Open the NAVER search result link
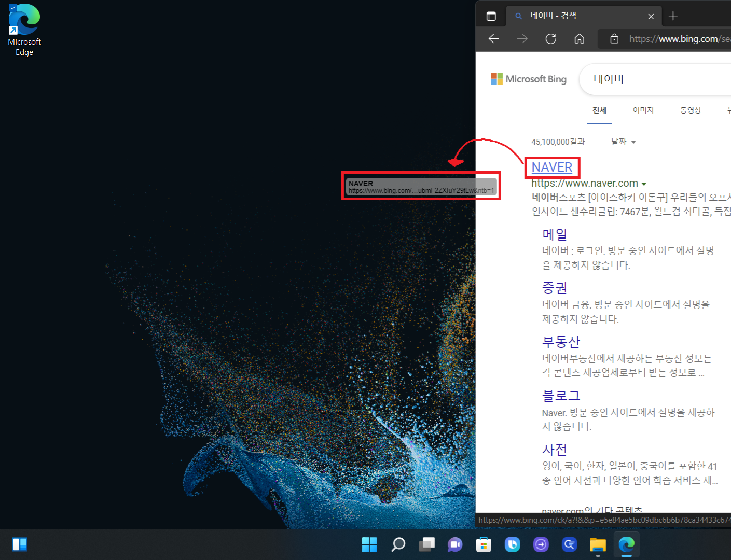This screenshot has width=731, height=560. coord(552,167)
